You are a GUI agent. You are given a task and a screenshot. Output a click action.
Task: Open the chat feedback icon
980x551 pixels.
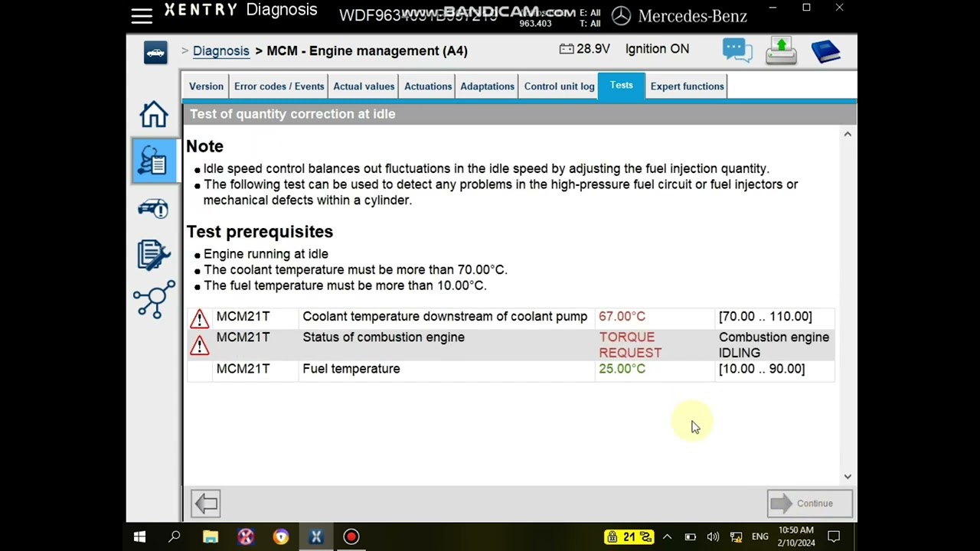(737, 51)
